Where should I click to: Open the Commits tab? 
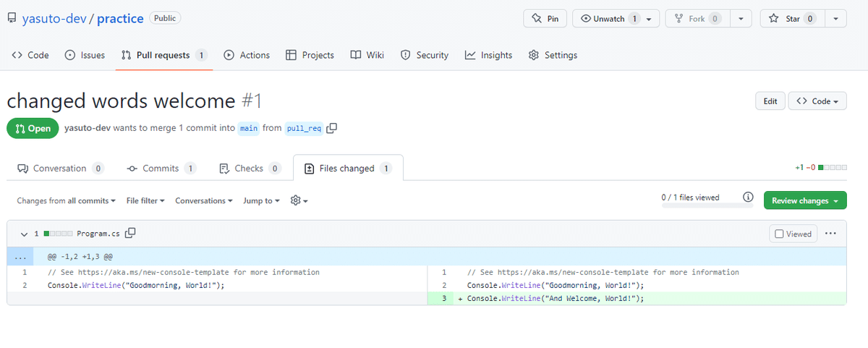point(161,169)
